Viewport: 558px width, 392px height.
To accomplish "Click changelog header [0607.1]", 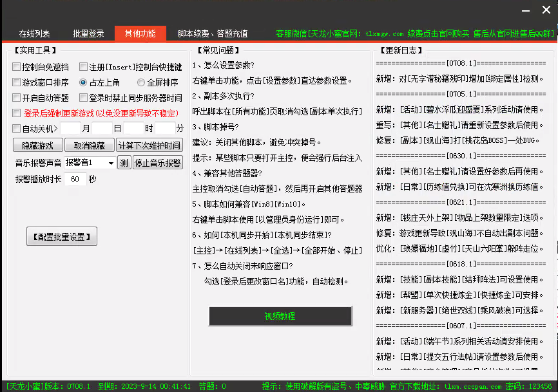I will coord(461,326).
